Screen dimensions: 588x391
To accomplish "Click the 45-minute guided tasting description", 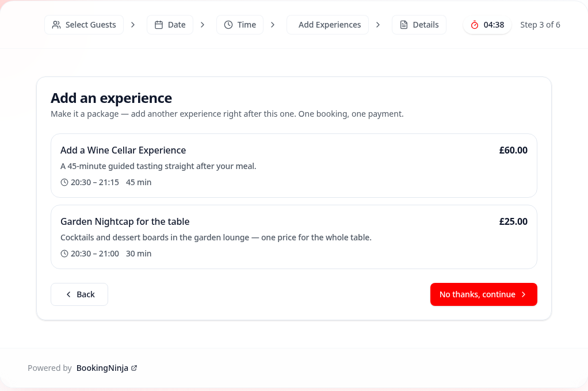I will pyautogui.click(x=158, y=166).
